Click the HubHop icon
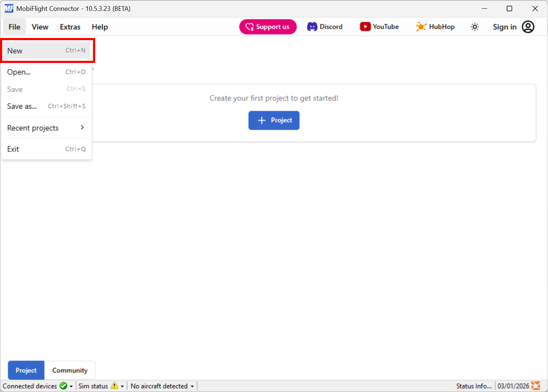 (x=421, y=26)
